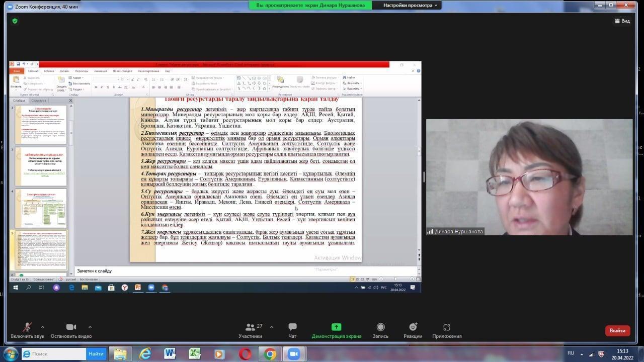Click the Найти search button in taskbar

coord(96,354)
